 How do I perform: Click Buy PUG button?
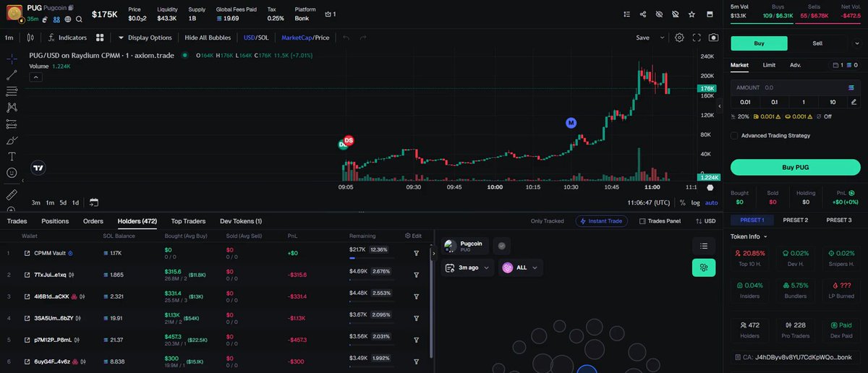coord(796,167)
